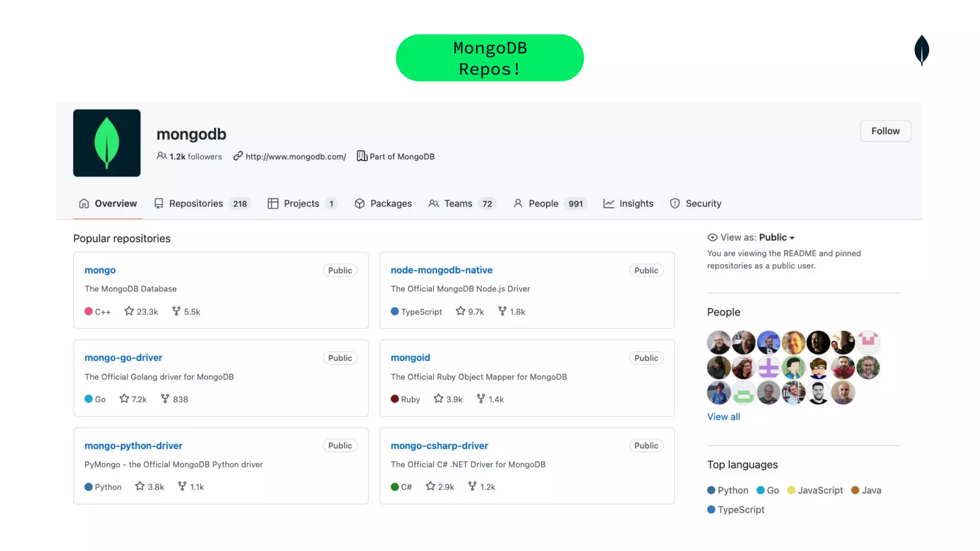Viewport: 980px width, 551px height.
Task: Filter by Go in Top languages
Action: [x=768, y=490]
